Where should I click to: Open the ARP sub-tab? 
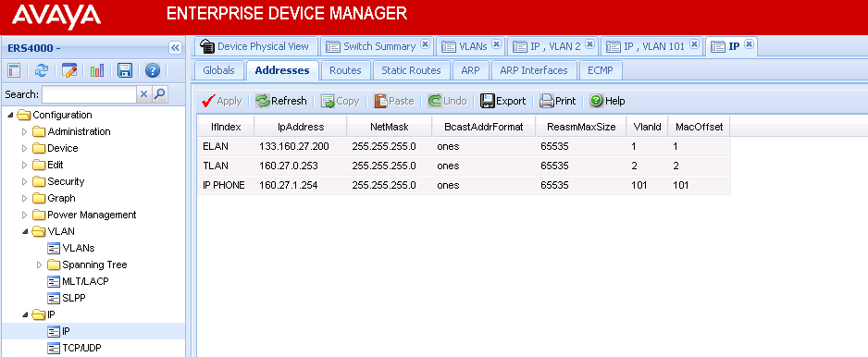click(x=470, y=71)
